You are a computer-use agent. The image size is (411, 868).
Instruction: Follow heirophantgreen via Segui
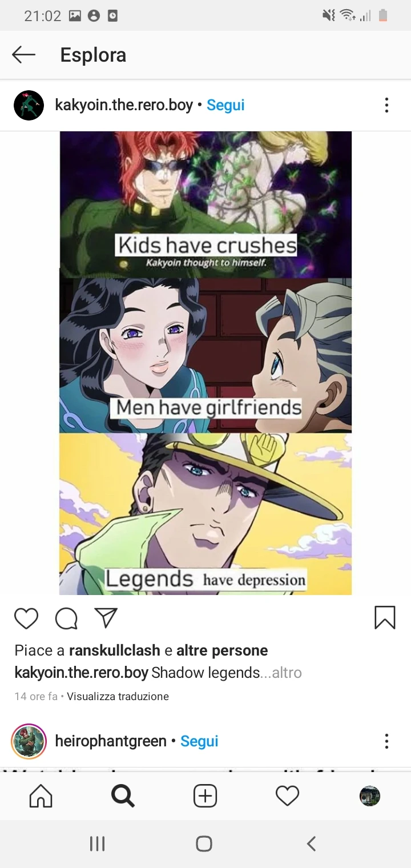[x=199, y=741]
